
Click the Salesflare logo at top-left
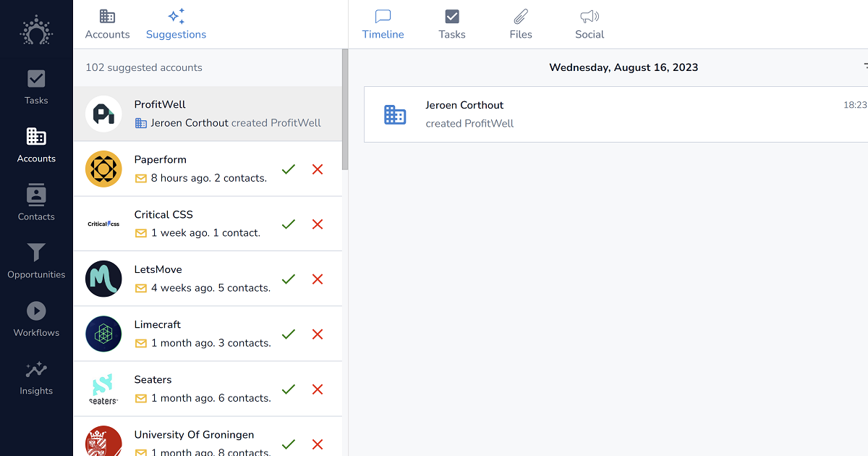pos(36,30)
